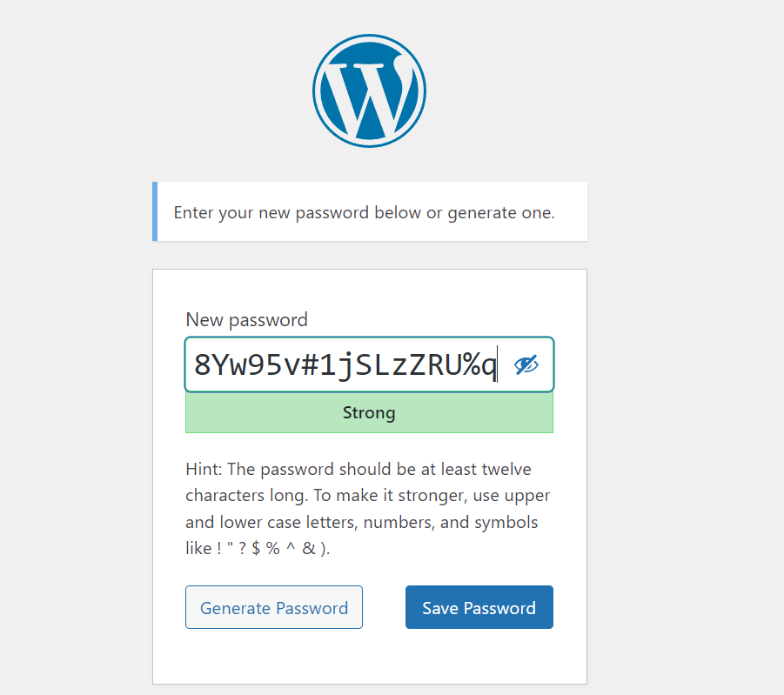Screen dimensions: 784x695
Task: Click the "New password" field label
Action: tap(246, 320)
